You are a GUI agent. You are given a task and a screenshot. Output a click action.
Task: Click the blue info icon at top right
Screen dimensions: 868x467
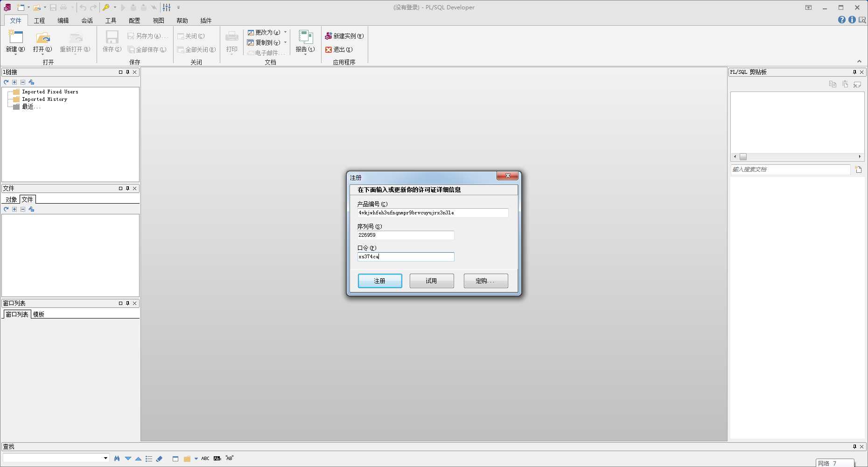[852, 20]
